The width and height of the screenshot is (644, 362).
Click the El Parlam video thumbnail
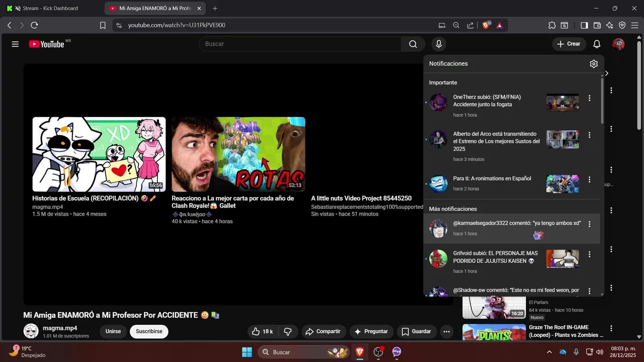pos(494,307)
